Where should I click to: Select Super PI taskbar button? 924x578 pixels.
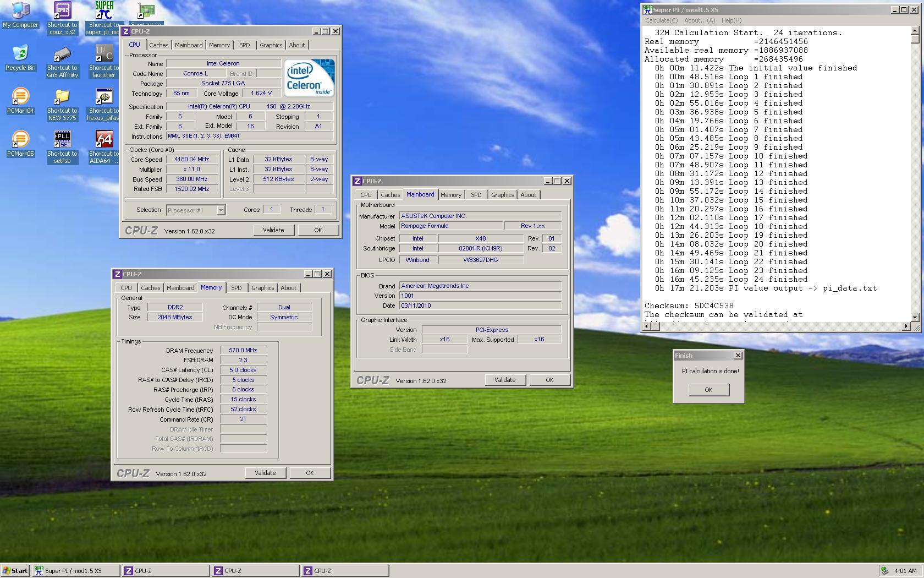[x=76, y=571]
